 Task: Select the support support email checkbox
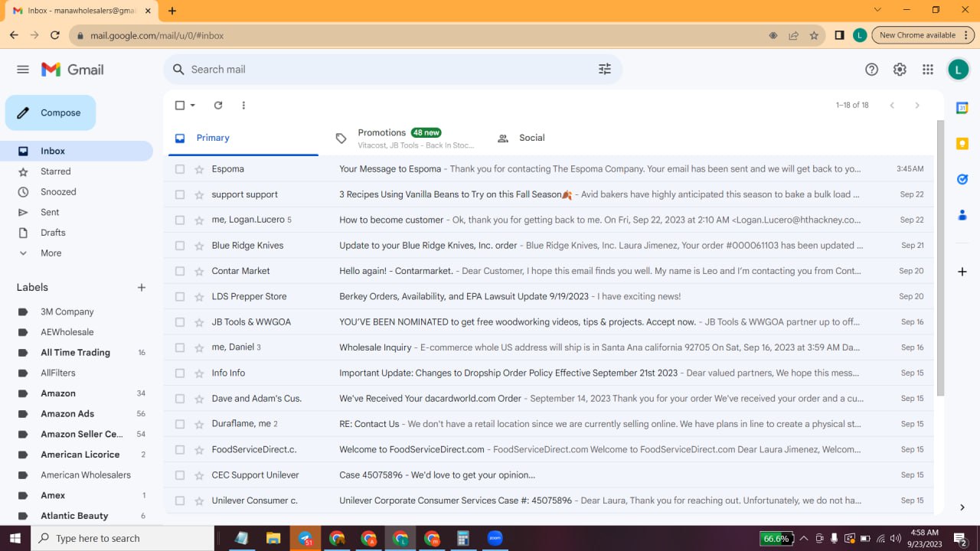pos(180,194)
